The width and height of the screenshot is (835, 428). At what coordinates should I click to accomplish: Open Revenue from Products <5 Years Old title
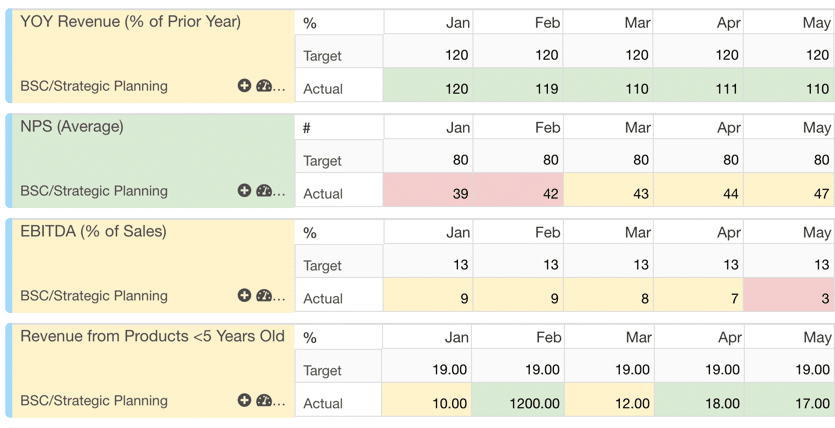[x=152, y=336]
